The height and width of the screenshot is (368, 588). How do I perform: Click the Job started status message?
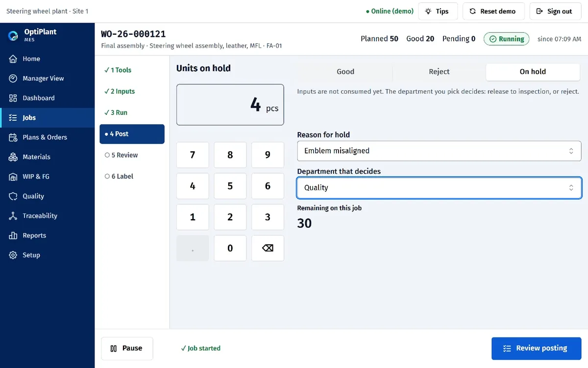pos(201,348)
